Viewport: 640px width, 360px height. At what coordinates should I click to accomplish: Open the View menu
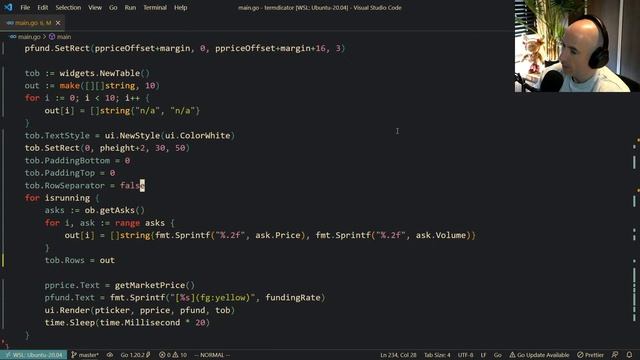click(x=95, y=7)
